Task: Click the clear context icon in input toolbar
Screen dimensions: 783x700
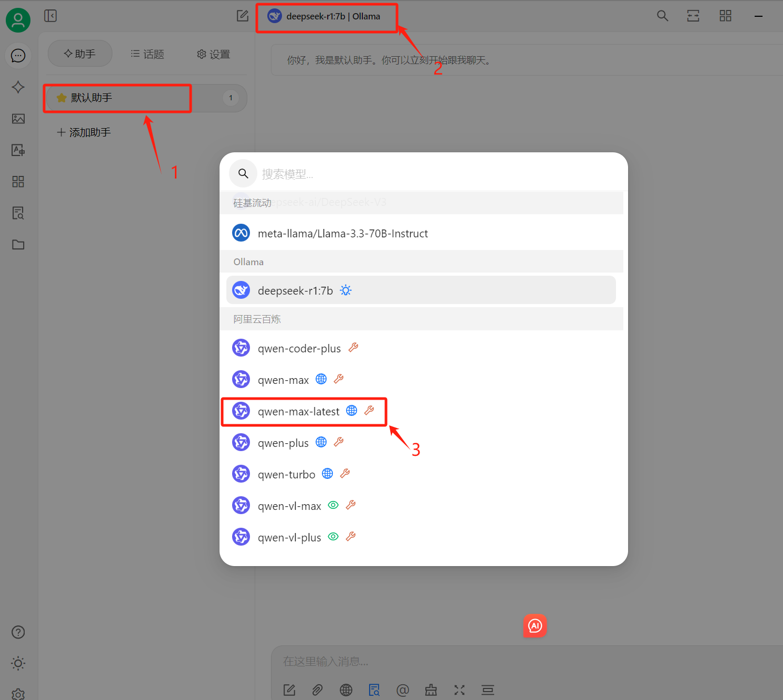Action: click(488, 690)
